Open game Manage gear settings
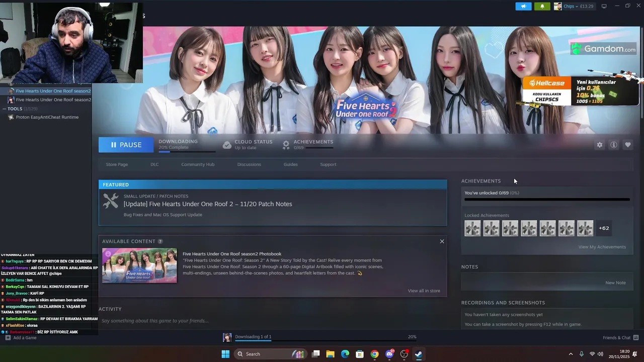The width and height of the screenshot is (644, 362). tap(599, 145)
